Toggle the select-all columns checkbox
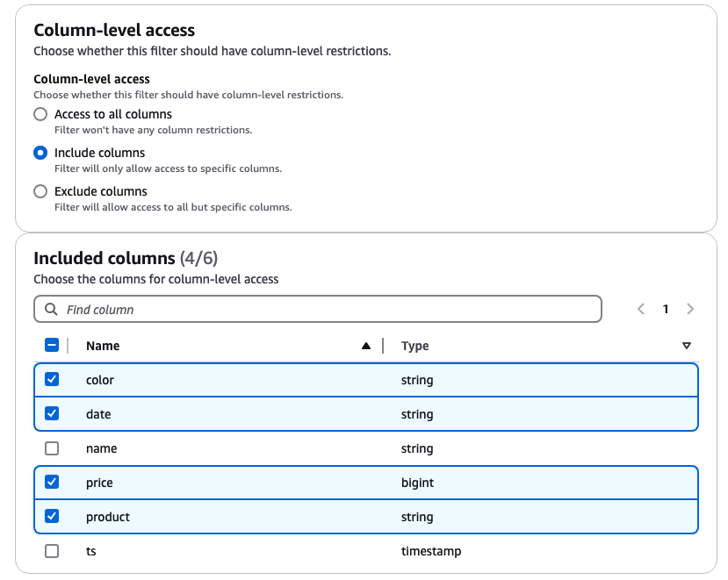Image resolution: width=728 pixels, height=580 pixels. [x=52, y=345]
